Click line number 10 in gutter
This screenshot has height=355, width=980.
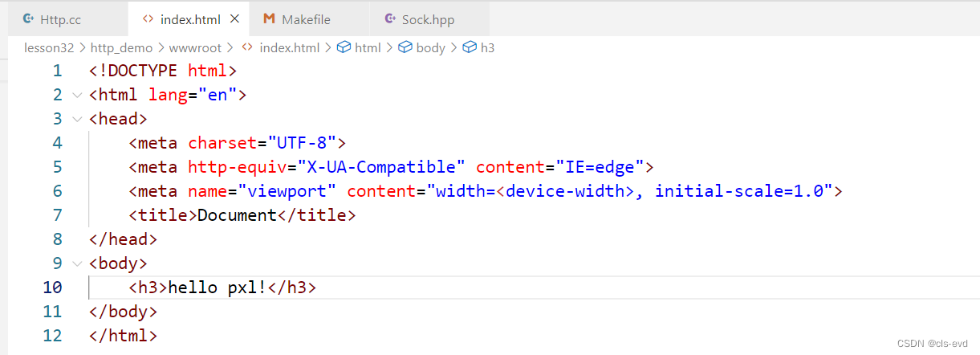[52, 287]
